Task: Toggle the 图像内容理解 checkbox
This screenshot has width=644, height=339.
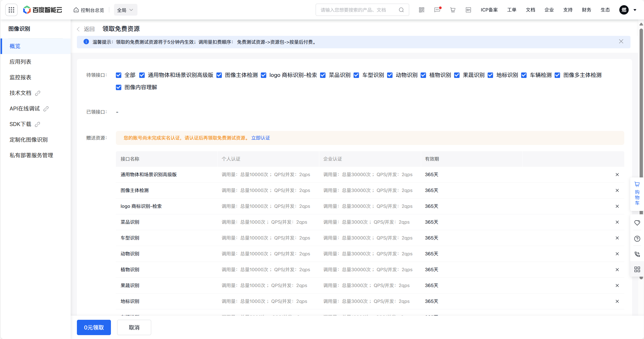Action: (x=118, y=87)
